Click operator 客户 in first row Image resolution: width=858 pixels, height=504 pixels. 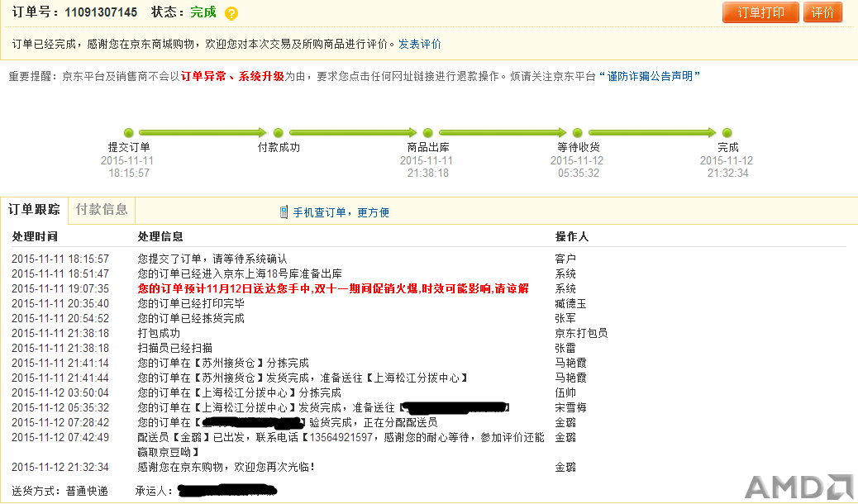(565, 259)
